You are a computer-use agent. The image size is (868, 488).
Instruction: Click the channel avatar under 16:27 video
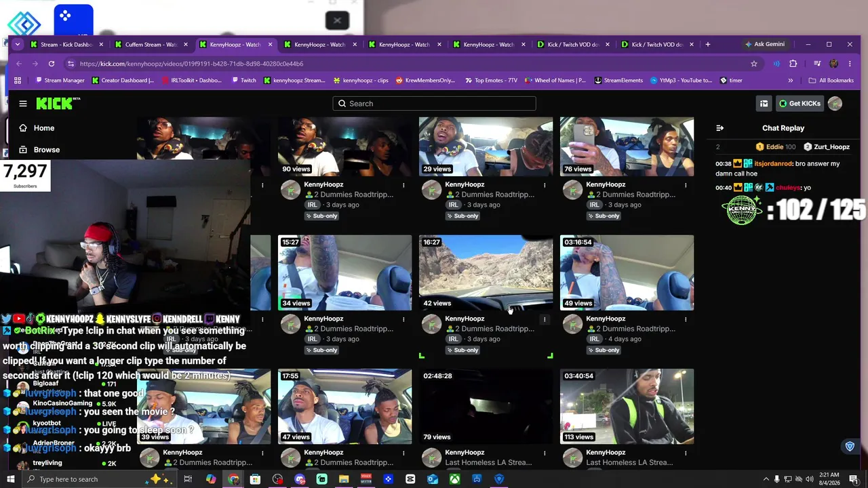431,325
